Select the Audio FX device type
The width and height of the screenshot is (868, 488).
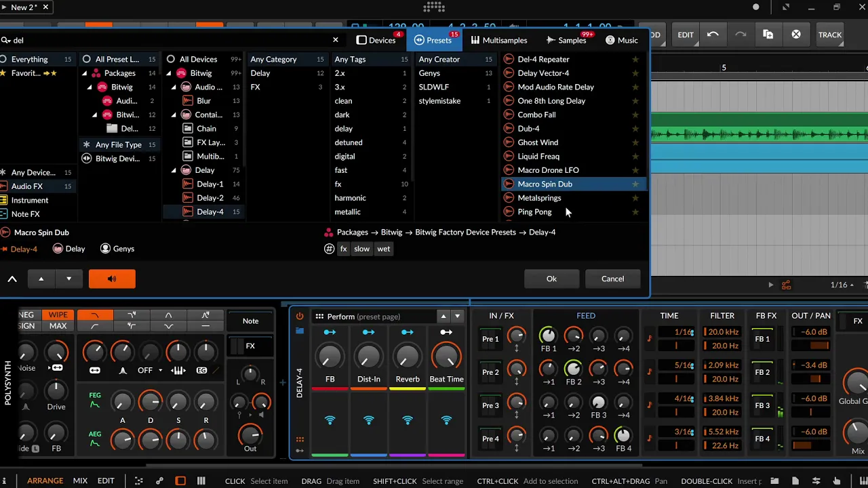37,186
